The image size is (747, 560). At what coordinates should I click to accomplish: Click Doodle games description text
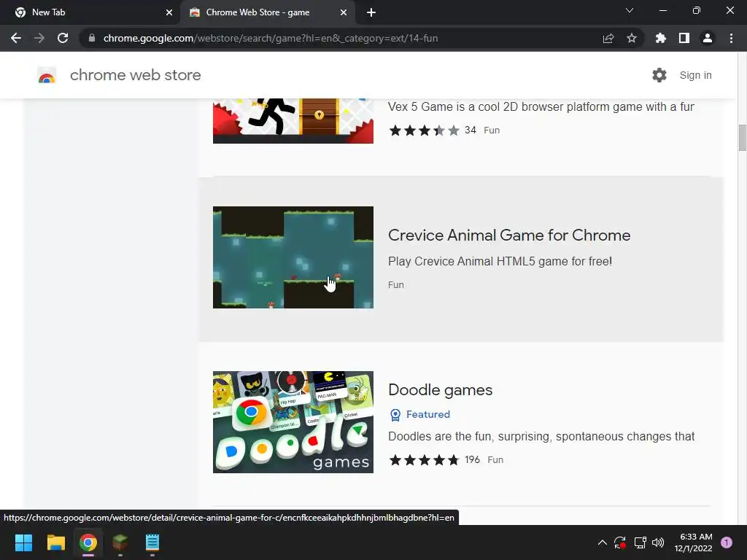(x=541, y=437)
